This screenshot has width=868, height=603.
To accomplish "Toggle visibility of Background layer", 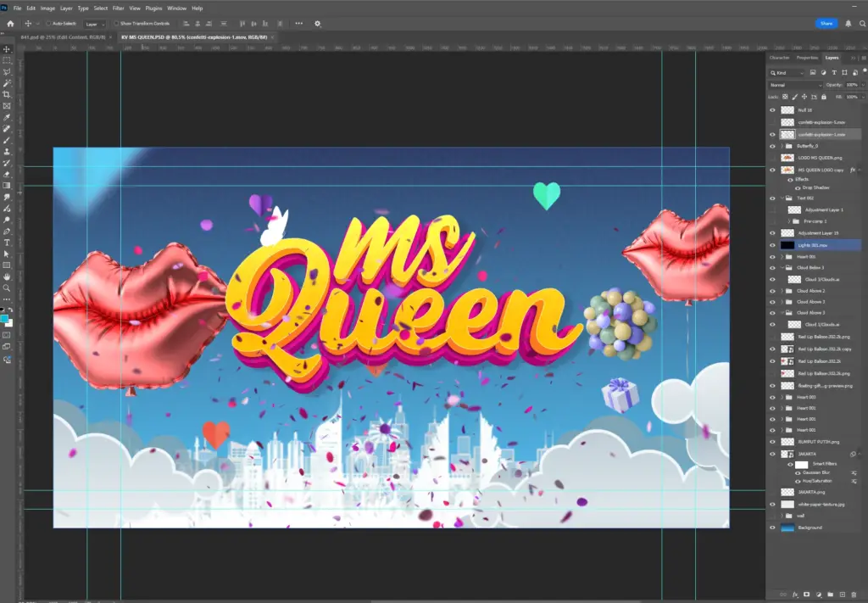I will [772, 528].
